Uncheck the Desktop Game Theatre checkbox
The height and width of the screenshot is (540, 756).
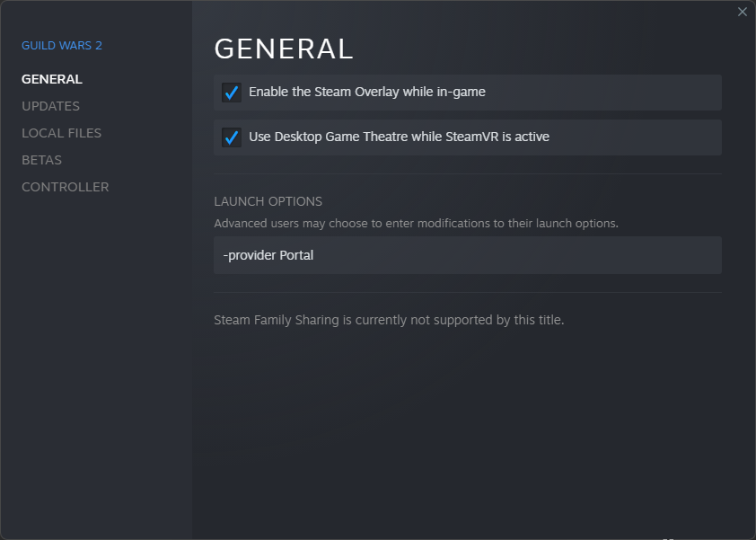tap(232, 137)
